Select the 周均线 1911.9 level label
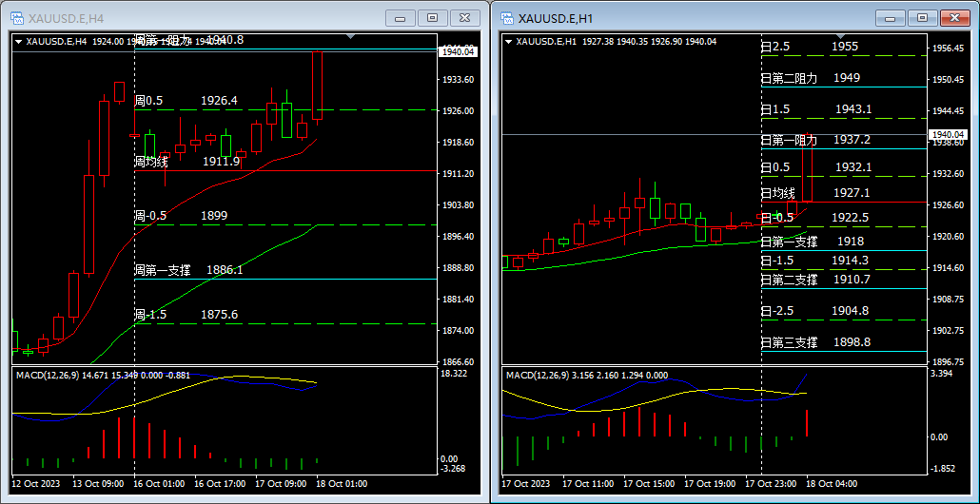980x504 pixels. pos(187,162)
